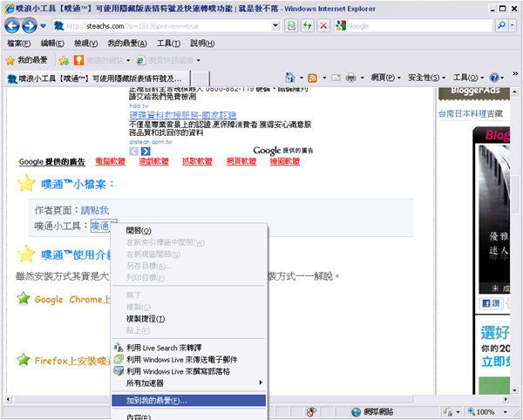The image size is (523, 420).
Task: Click the RSS feeds icon
Action: pyautogui.click(x=313, y=78)
